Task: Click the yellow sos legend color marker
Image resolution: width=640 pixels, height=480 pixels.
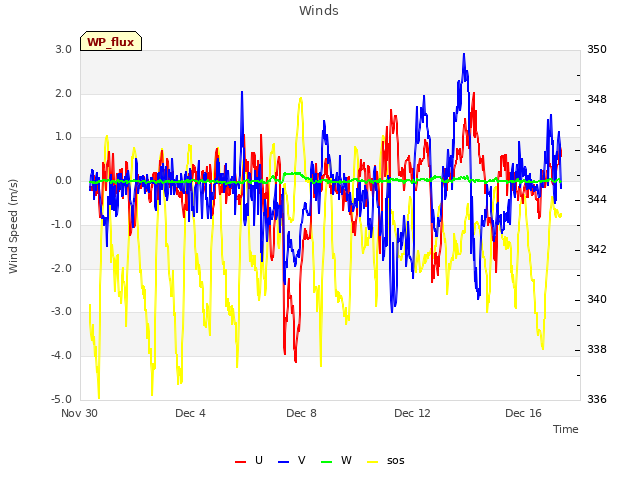Action: [373, 462]
